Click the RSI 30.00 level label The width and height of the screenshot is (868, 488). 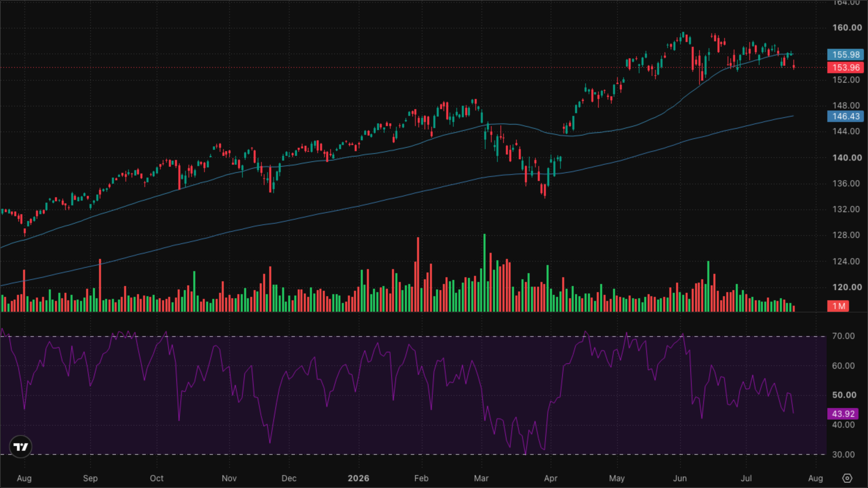(843, 455)
